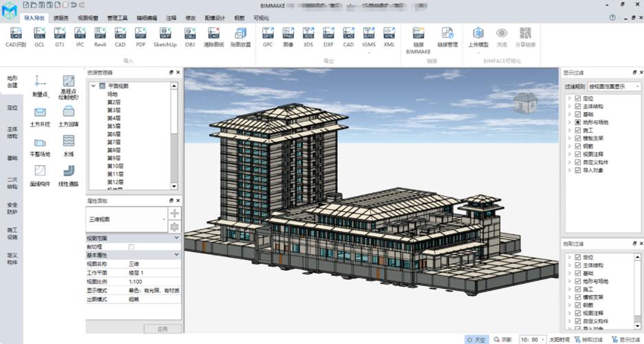Select the 平整场地 site leveling tool
Viewport: 644px width, 344px height.
point(40,147)
